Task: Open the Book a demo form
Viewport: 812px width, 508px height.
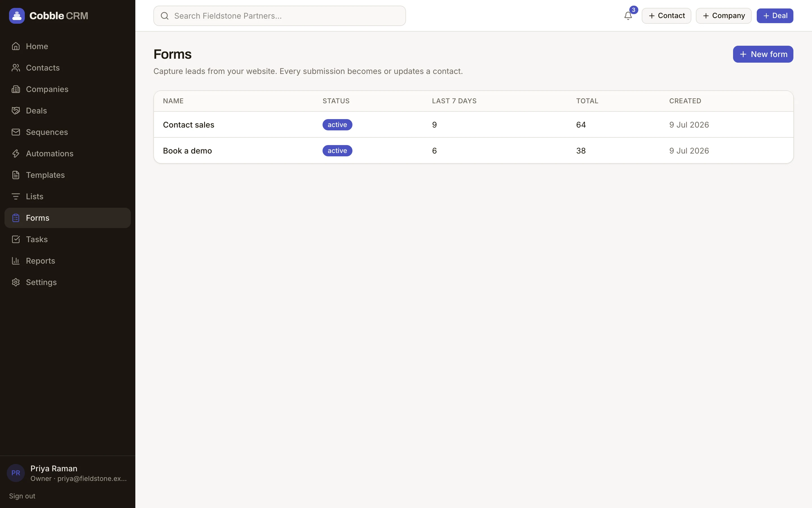Action: 187,150
